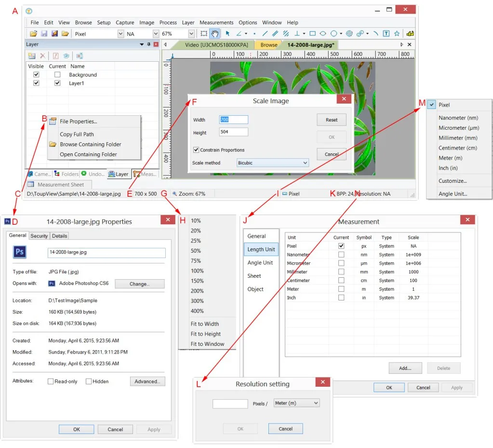Select the text annotation tool

tap(386, 34)
